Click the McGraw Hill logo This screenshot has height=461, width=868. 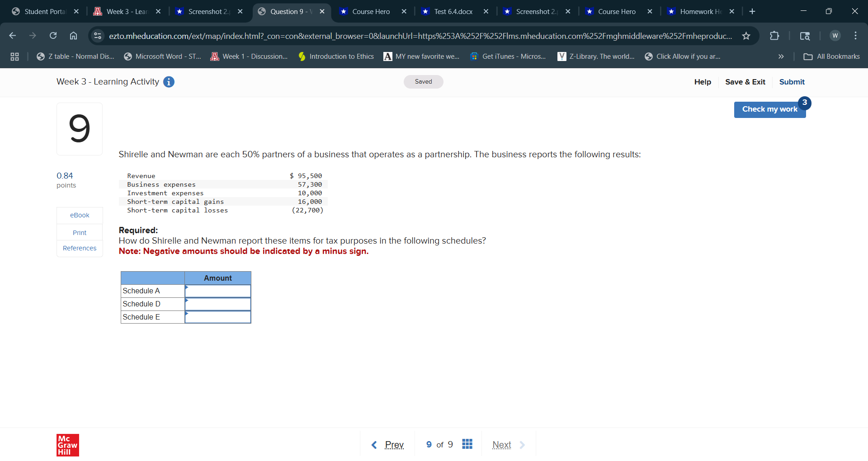click(x=67, y=445)
